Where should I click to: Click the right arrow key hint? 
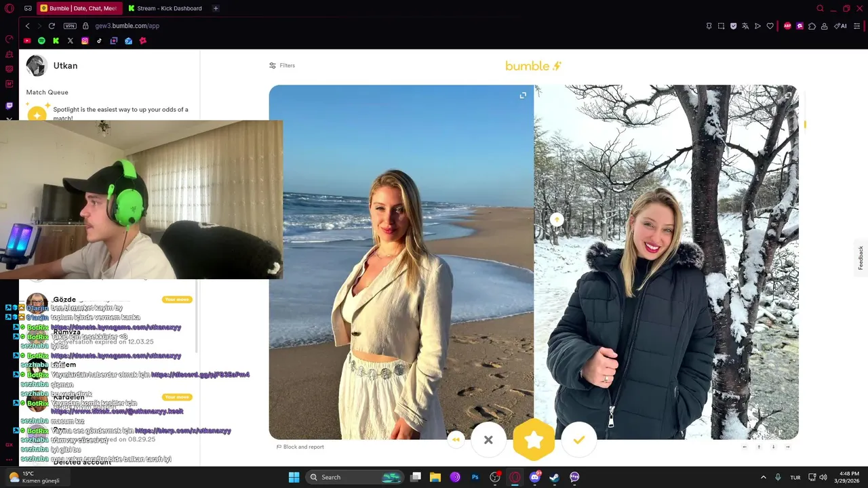coord(787,447)
